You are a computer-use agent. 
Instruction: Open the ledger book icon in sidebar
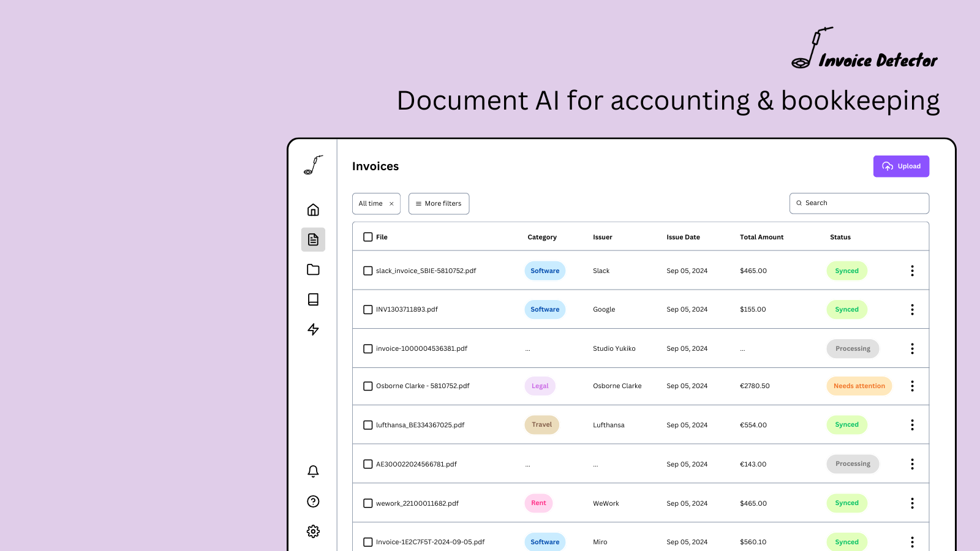(x=313, y=299)
